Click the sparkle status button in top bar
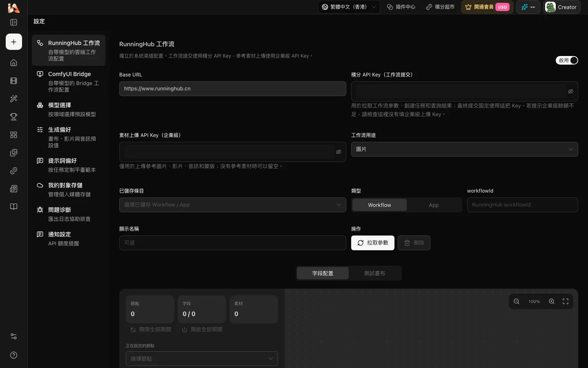 pyautogui.click(x=528, y=7)
